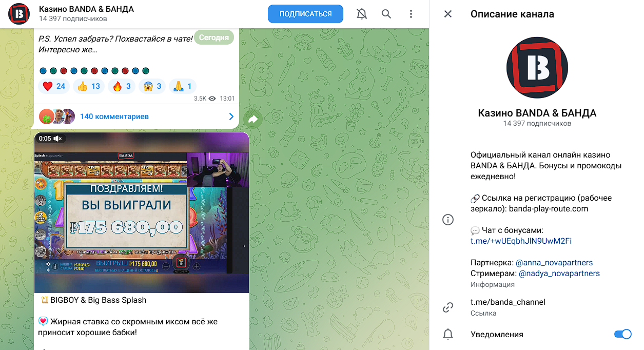Screen dimensions: 644x350
Task: Unmute the video using the speaker icon
Action: 57,139
